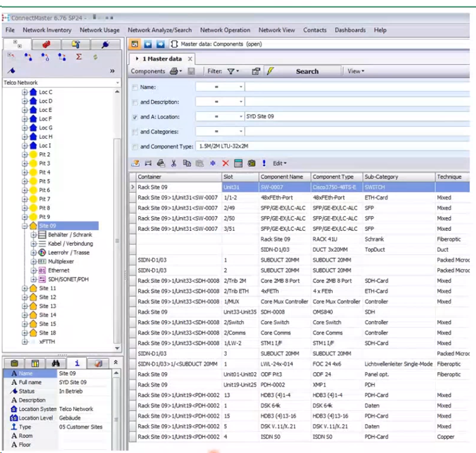Open the File menu
This screenshot has width=476, height=453.
[x=10, y=30]
